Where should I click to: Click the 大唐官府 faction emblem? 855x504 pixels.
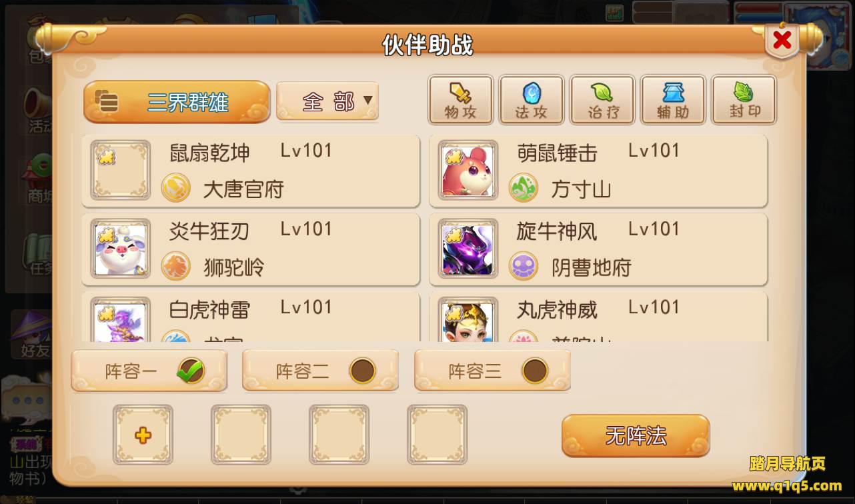click(176, 188)
